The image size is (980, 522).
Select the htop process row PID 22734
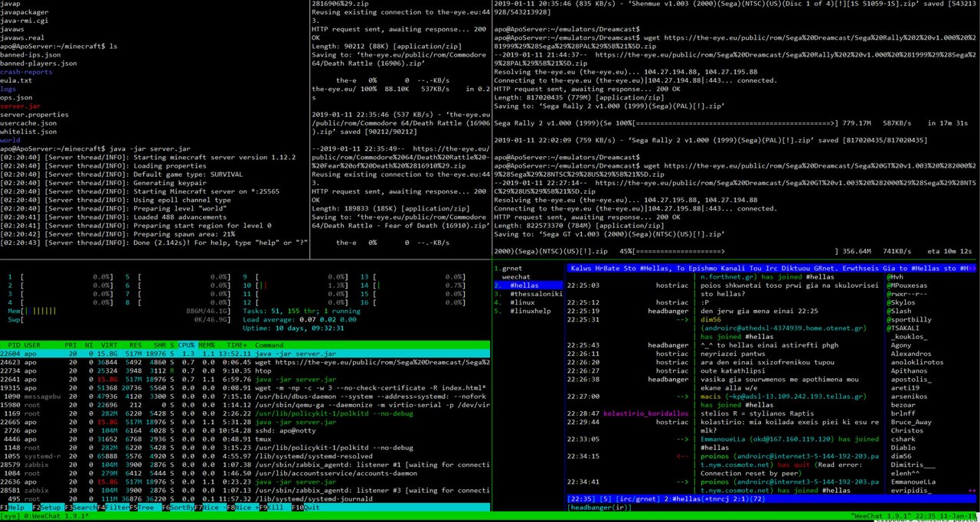pyautogui.click(x=245, y=370)
